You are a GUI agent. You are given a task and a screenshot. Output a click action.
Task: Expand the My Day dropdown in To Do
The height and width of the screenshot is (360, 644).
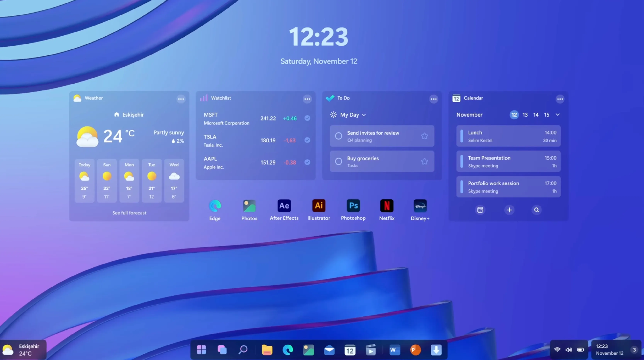click(x=364, y=115)
